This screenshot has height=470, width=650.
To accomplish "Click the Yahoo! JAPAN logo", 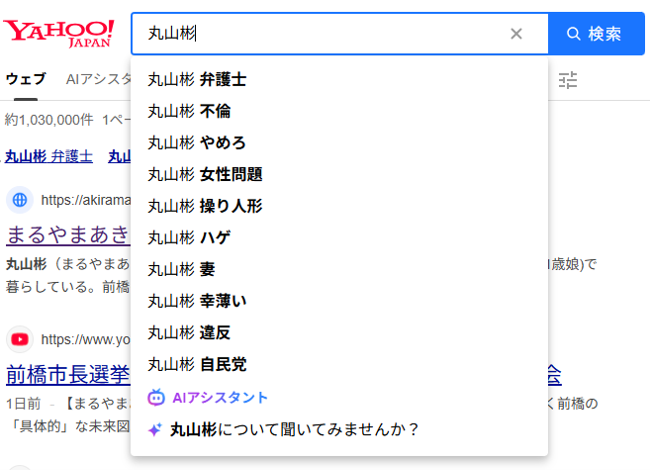I will click(x=58, y=32).
